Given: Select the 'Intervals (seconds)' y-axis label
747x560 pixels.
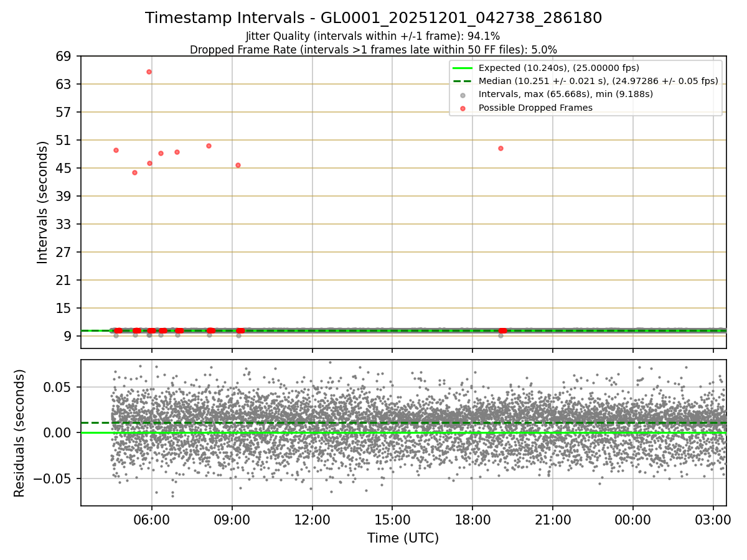Looking at the screenshot, I should pos(42,202).
